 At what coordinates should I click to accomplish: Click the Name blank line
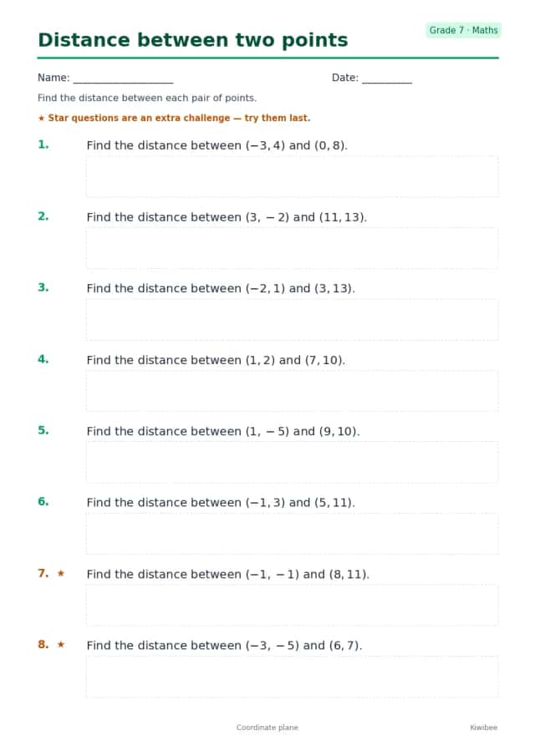click(x=123, y=80)
